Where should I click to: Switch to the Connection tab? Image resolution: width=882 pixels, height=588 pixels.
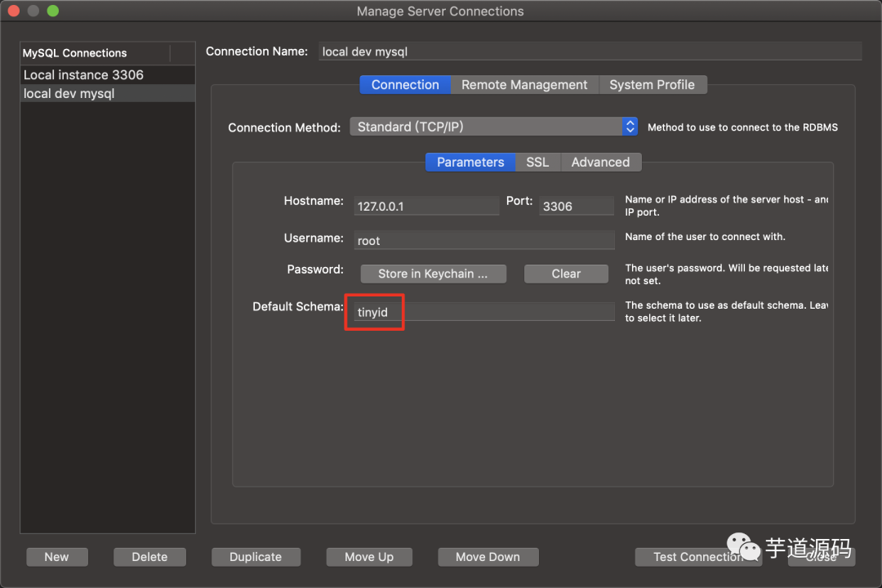pyautogui.click(x=405, y=85)
